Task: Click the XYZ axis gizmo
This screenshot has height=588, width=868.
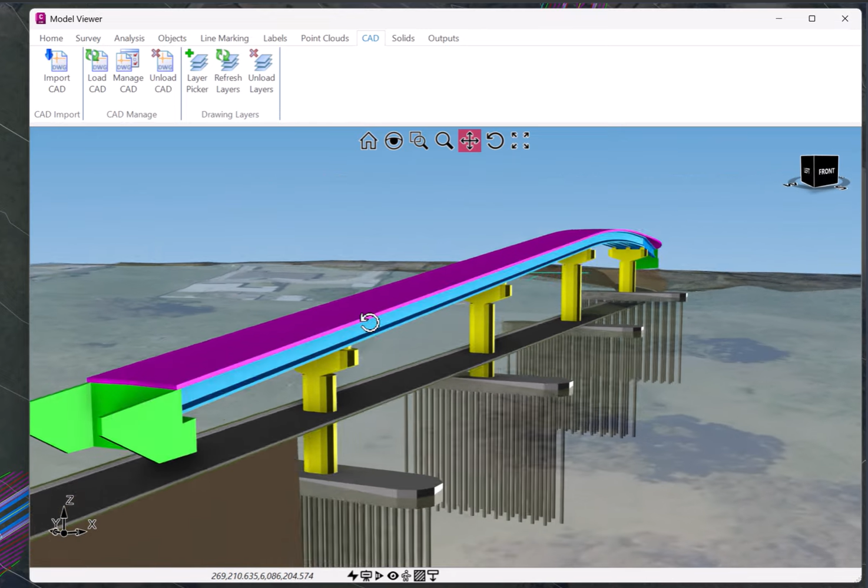Action: pos(72,517)
